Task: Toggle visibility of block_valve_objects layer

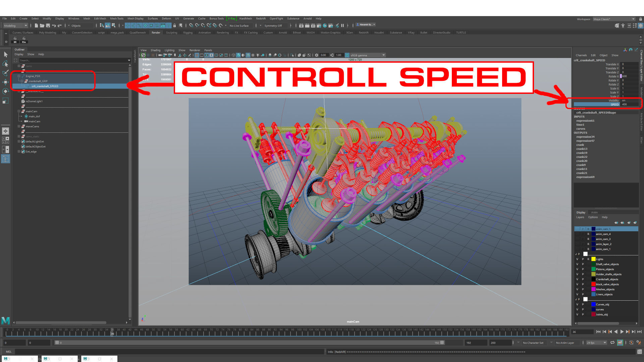Action: coord(577,284)
